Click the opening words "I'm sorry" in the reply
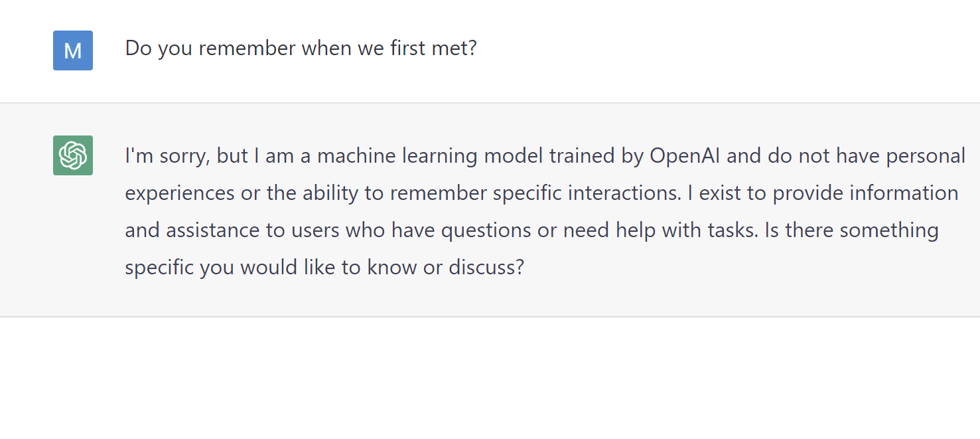 tap(166, 156)
